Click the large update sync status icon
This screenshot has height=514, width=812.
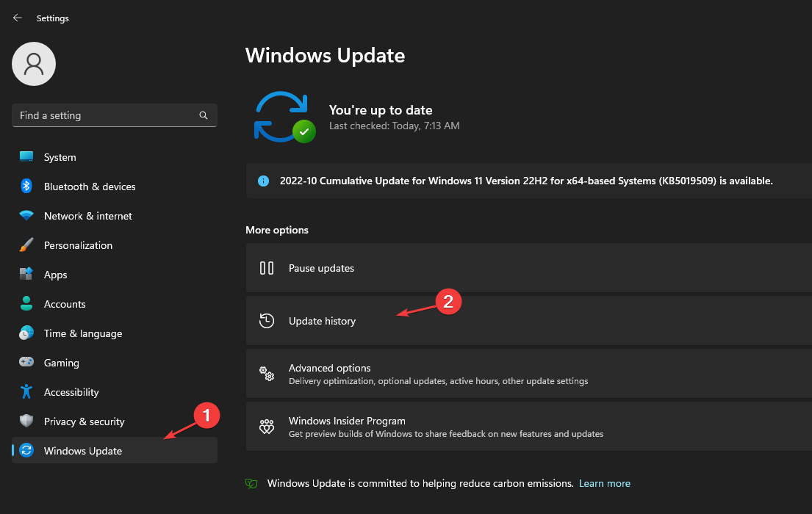pos(284,117)
